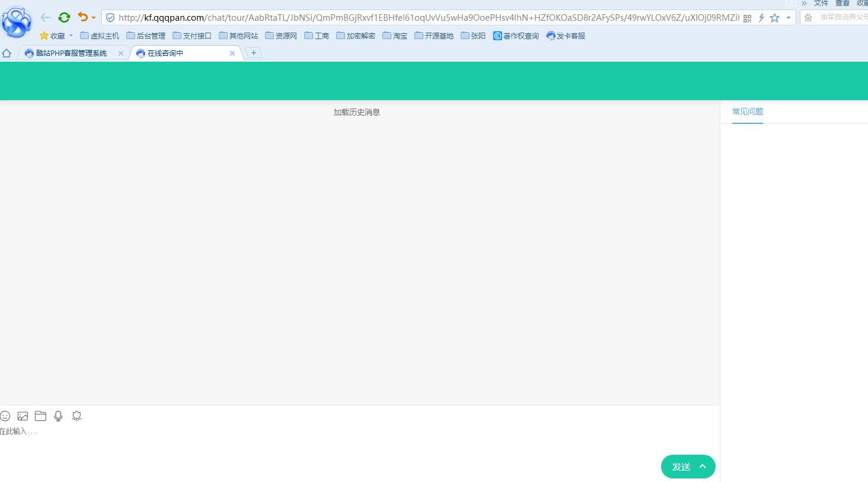Open the emoji picker in chat toolbar
The height and width of the screenshot is (482, 868).
pos(5,416)
